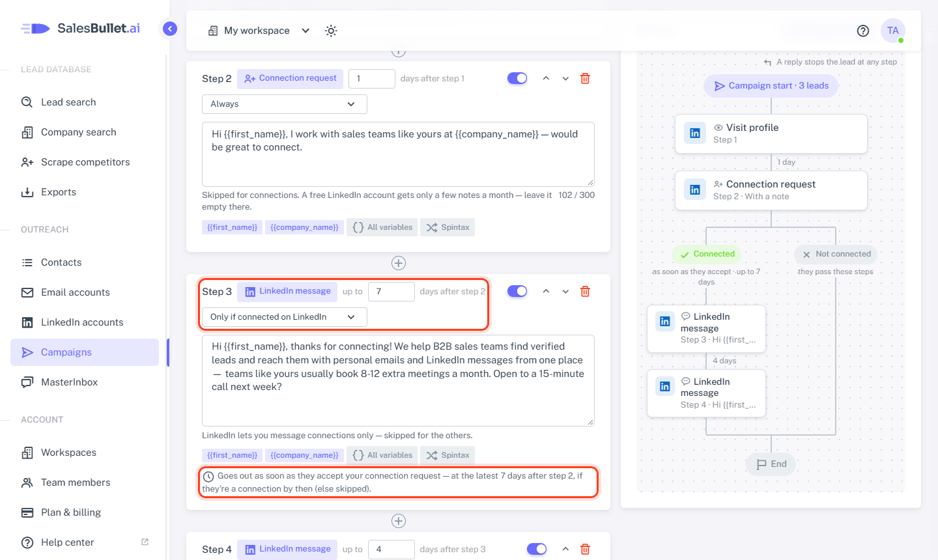
Task: Delete Step 2 with the trash icon
Action: (585, 78)
